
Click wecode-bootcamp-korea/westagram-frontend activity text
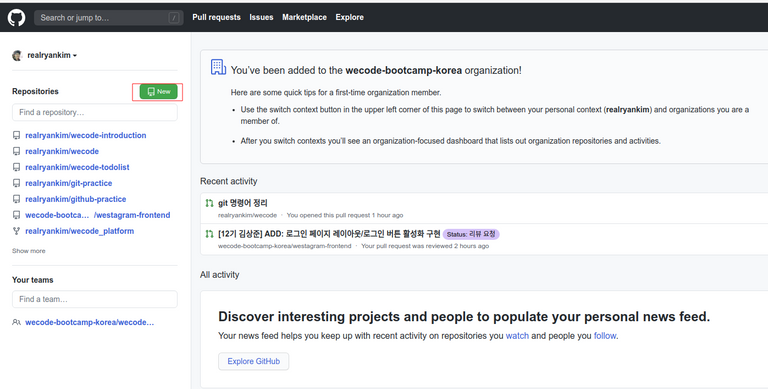[285, 246]
